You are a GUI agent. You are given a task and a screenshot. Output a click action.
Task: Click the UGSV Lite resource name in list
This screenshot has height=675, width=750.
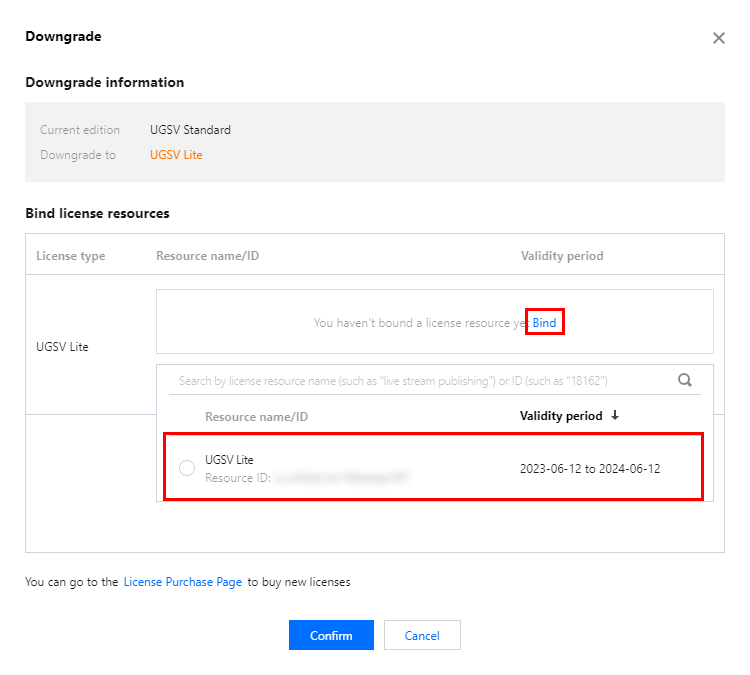click(229, 460)
